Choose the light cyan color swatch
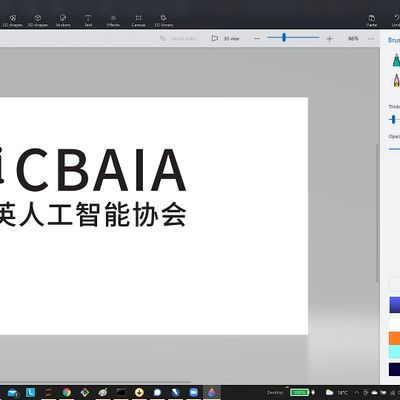 (395, 352)
